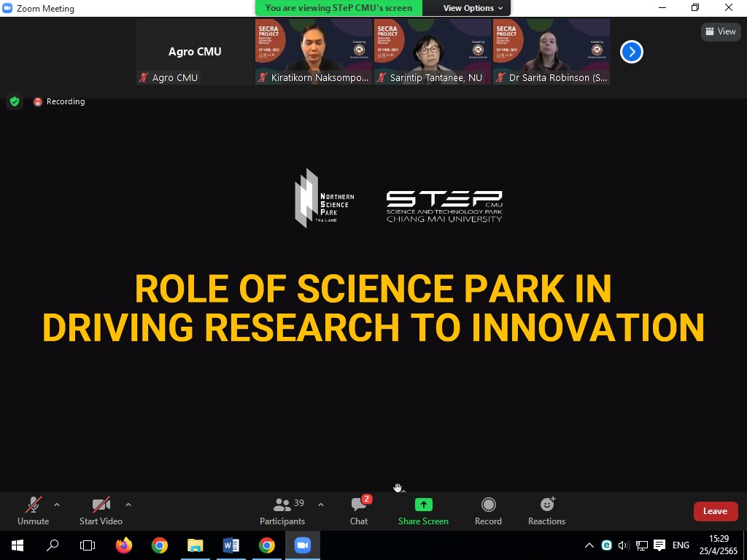Click the green shield meeting info icon
The width and height of the screenshot is (747, 560).
15,101
